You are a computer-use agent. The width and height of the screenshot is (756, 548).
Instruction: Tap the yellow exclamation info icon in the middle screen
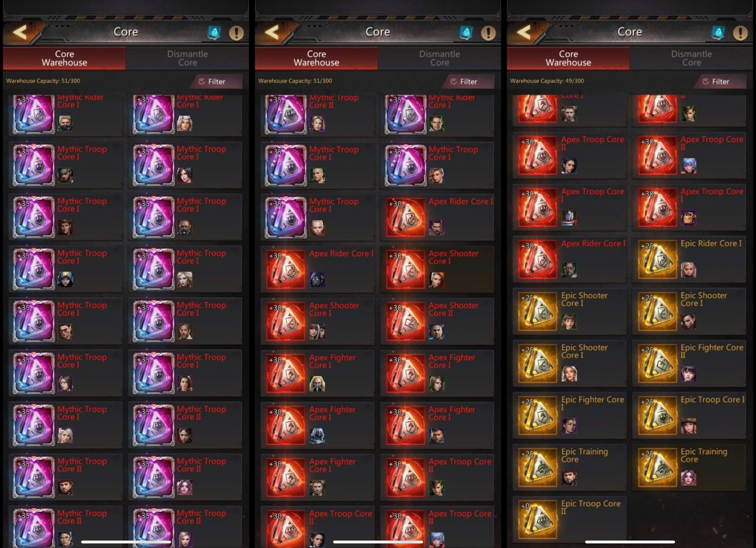click(x=488, y=33)
